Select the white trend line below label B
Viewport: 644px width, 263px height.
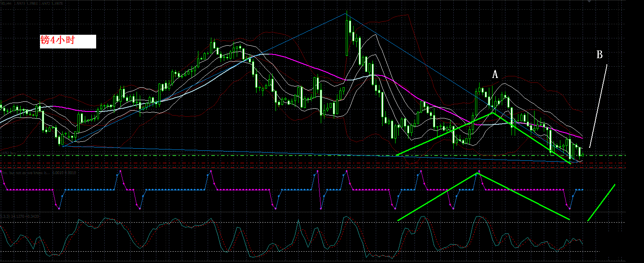(x=598, y=106)
